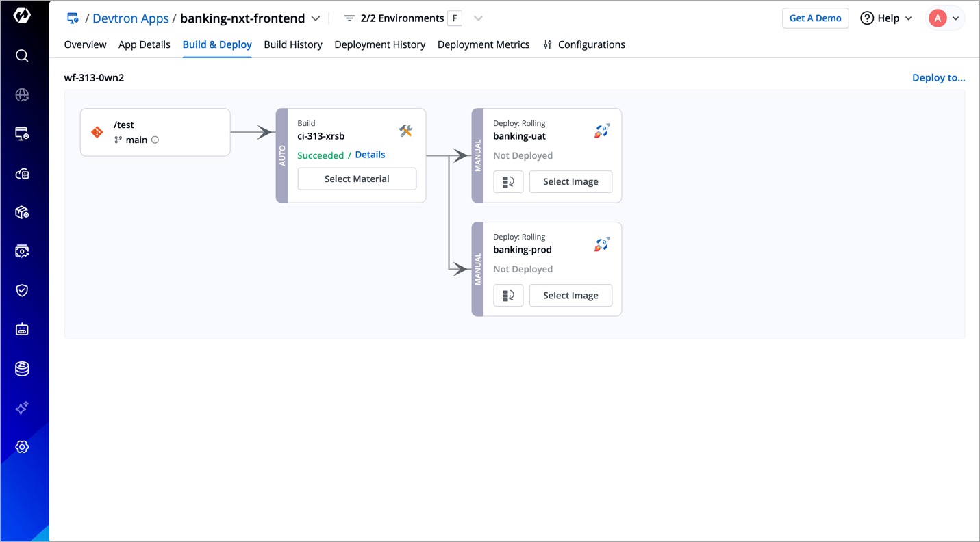Open the globe icon in sidebar
Image resolution: width=980 pixels, height=542 pixels.
(x=22, y=95)
